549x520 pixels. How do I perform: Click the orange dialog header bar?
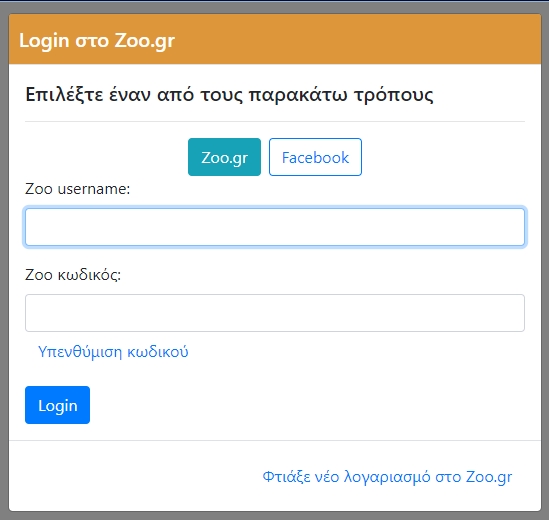(275, 39)
